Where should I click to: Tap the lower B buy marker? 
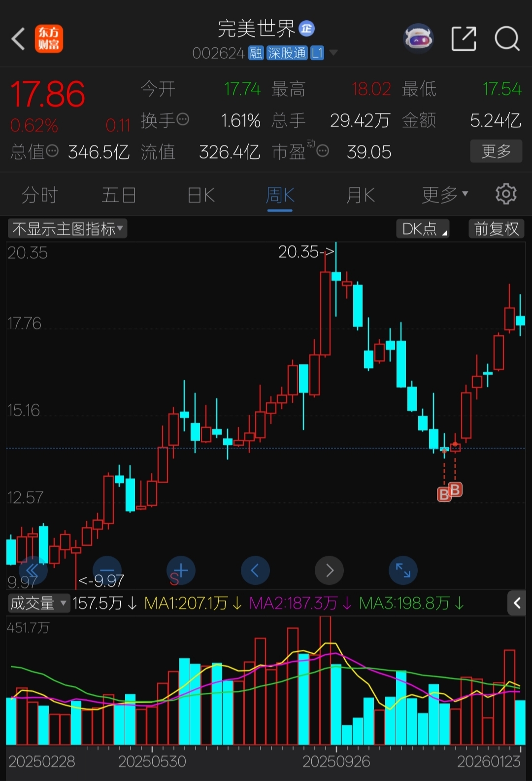click(444, 494)
